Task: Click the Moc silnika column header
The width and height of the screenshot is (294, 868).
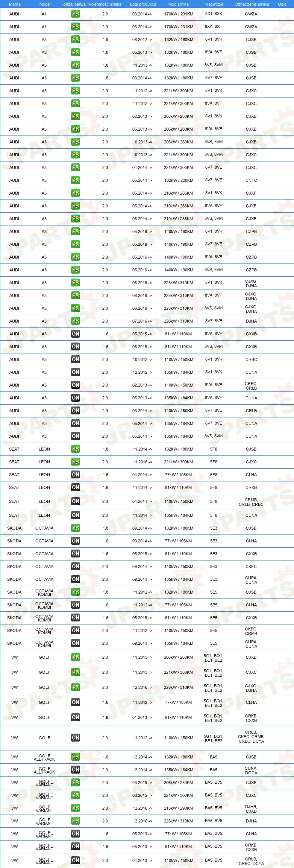Action: pos(179,4)
